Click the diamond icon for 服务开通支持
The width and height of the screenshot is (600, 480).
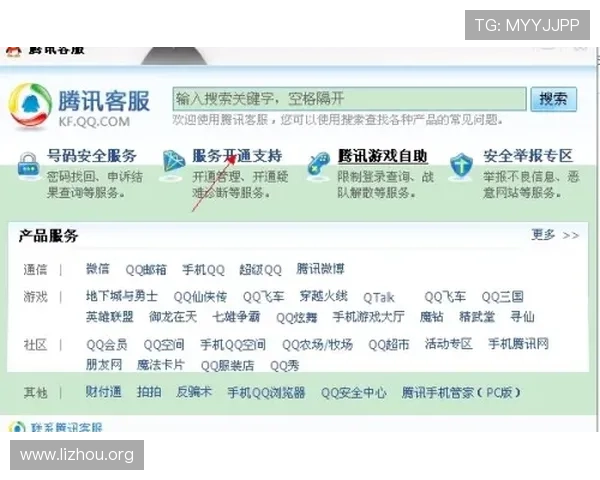[174, 164]
